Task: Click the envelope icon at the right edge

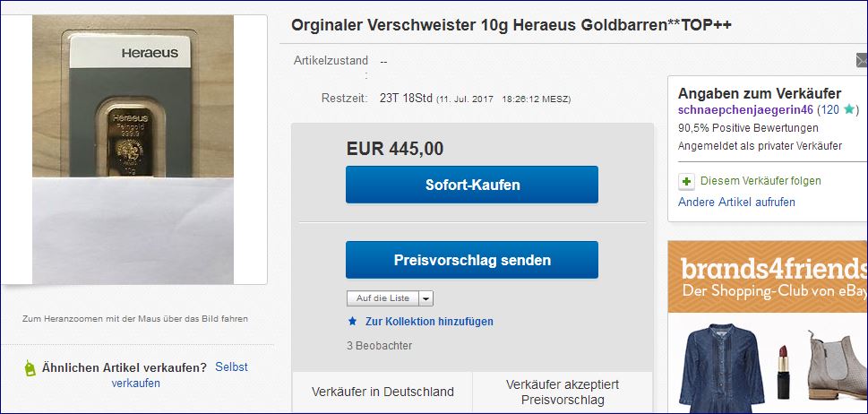Action: point(862,60)
